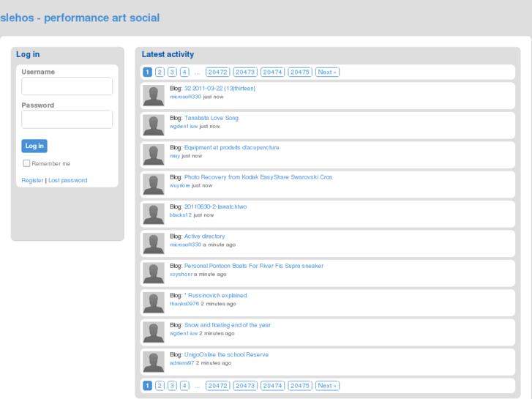The height and width of the screenshot is (399, 532).
Task: Open avatar next to Snow and floating post
Action: point(154,332)
